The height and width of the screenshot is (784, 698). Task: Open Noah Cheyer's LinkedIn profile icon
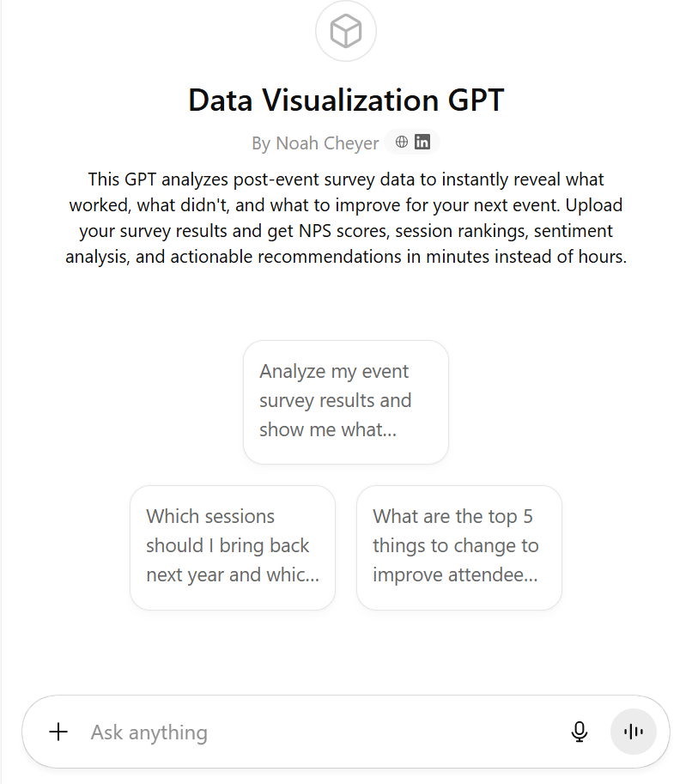(x=422, y=143)
